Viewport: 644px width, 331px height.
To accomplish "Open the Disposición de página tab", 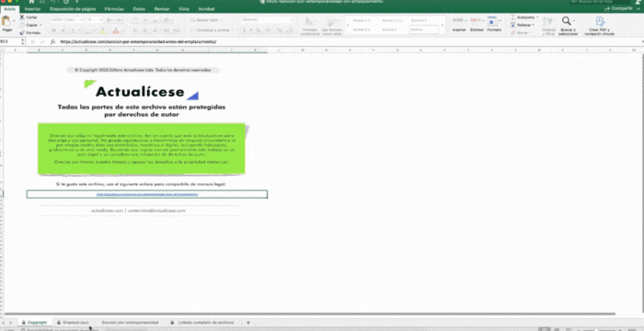I will click(73, 8).
